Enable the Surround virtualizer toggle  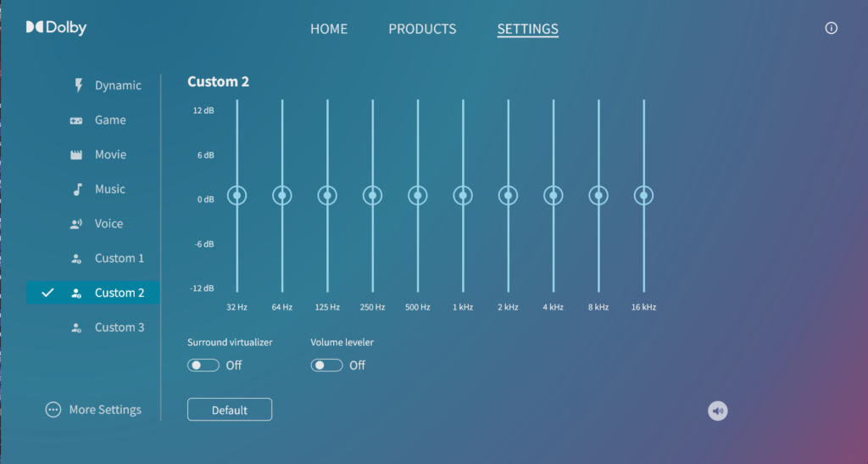tap(203, 366)
